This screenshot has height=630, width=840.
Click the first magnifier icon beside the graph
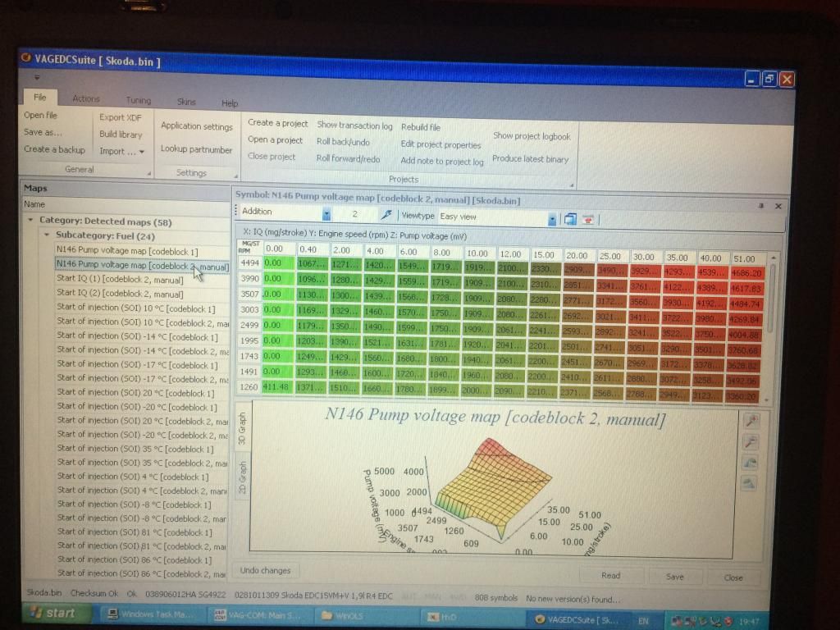point(751,421)
